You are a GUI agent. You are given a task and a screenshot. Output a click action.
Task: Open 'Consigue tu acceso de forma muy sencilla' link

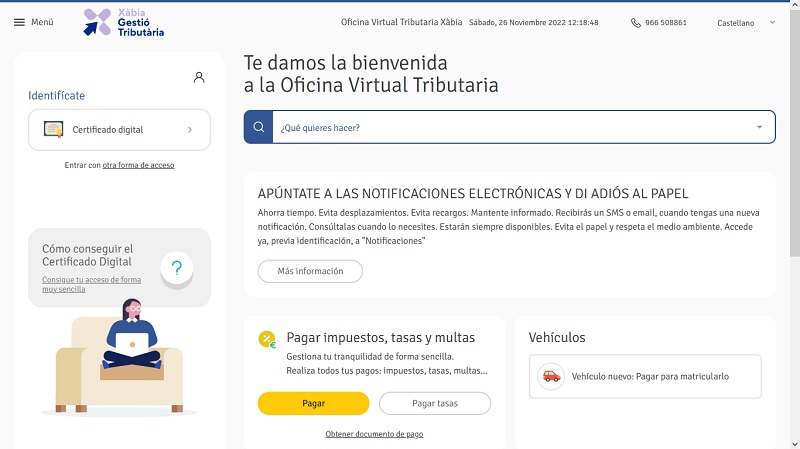(91, 284)
